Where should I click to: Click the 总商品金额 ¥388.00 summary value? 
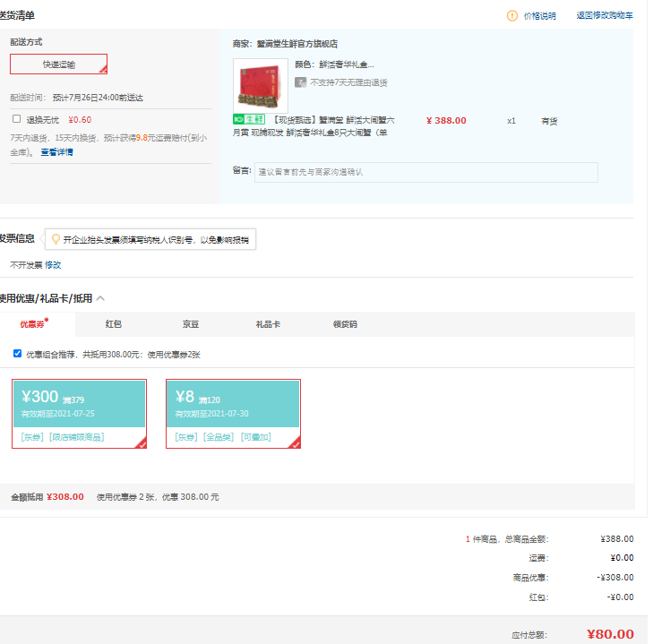click(617, 539)
